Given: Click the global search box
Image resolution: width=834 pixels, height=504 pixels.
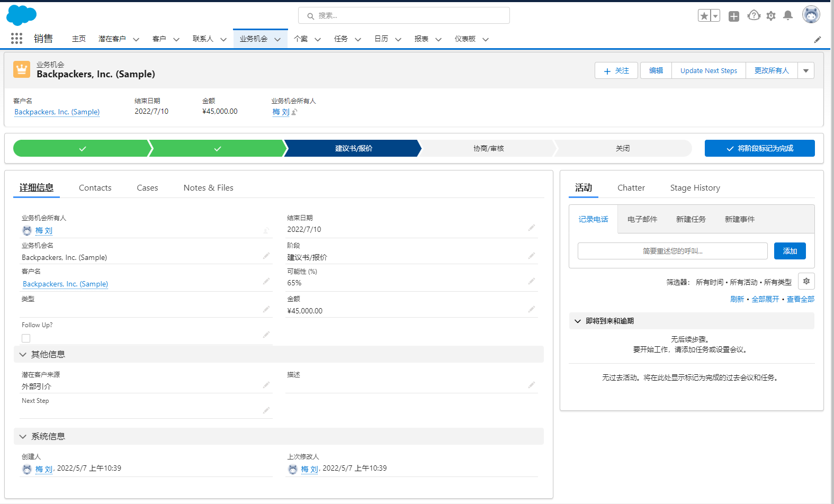Looking at the screenshot, I should coord(404,15).
